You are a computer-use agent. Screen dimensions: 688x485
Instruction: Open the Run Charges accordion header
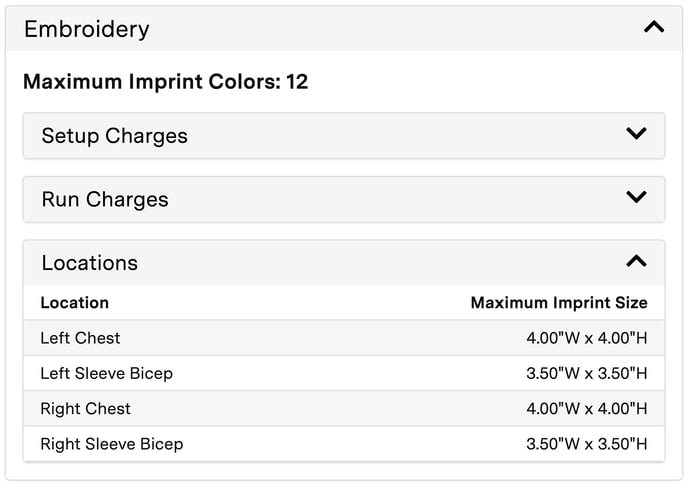[105, 199]
